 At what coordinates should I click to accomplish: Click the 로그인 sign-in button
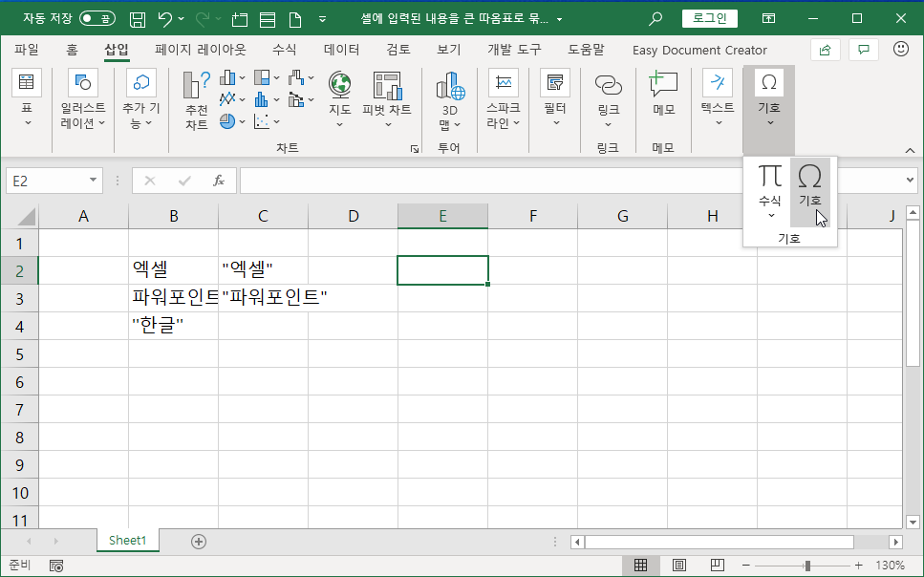point(710,19)
